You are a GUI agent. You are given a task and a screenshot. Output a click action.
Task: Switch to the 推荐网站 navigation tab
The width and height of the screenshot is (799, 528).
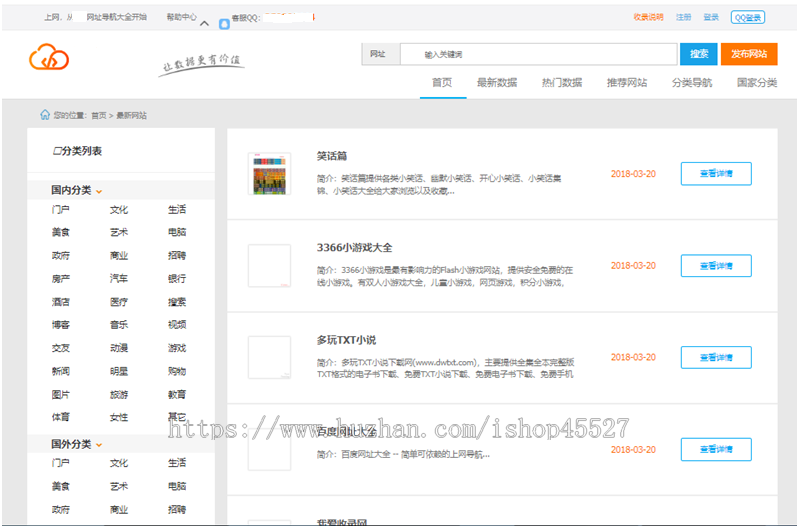[x=627, y=82]
